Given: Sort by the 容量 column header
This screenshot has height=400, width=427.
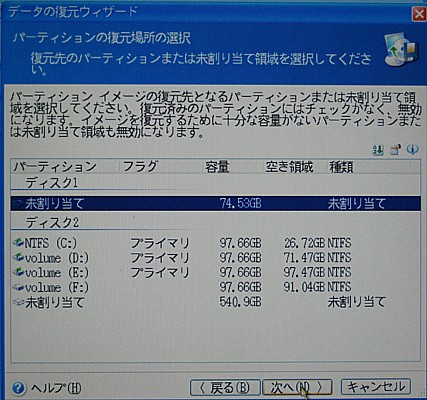Looking at the screenshot, I should click(217, 167).
